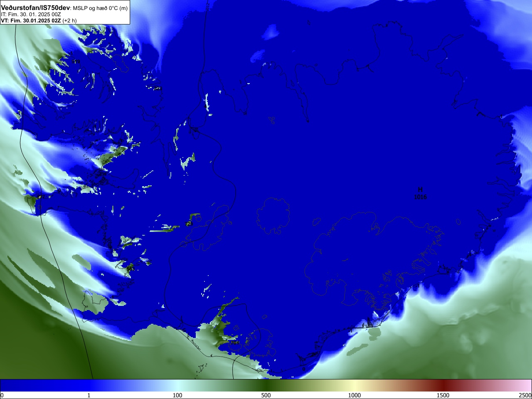Click the 'MSLP og hæð 0°C (m)' label
532x399 pixels.
101,8
